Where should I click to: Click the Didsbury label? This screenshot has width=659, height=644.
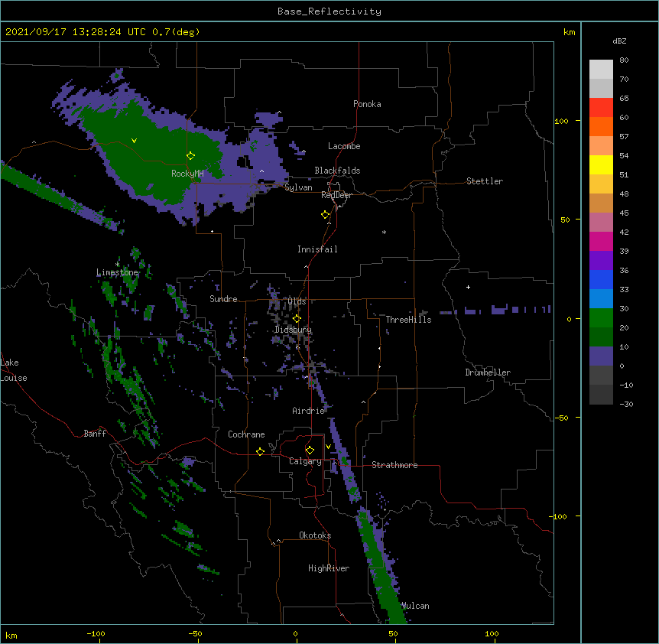click(x=294, y=330)
